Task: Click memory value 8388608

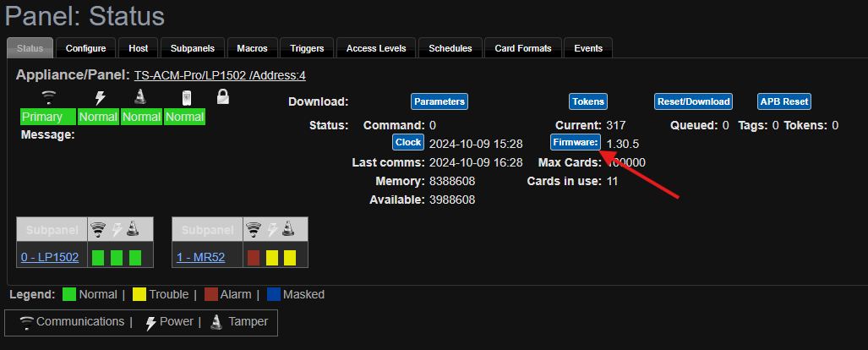Action: click(x=452, y=181)
